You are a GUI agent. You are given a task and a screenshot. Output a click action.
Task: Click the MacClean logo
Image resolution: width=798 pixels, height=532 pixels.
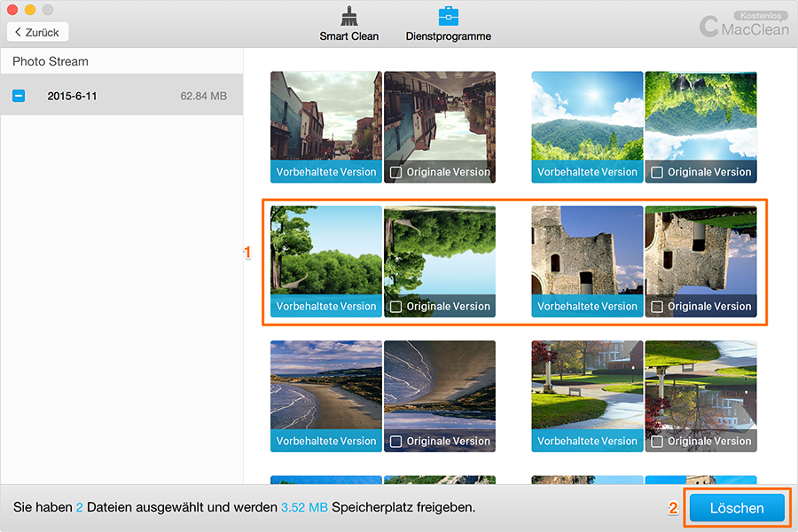[745, 27]
